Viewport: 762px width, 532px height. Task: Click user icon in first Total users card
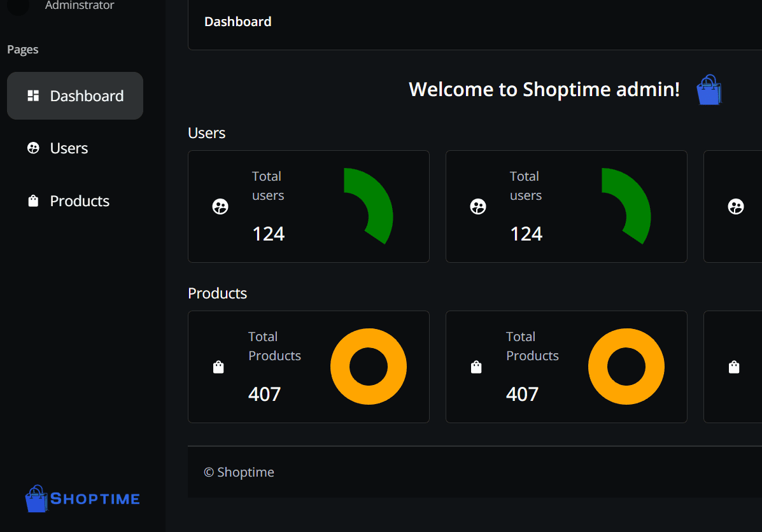click(x=220, y=206)
